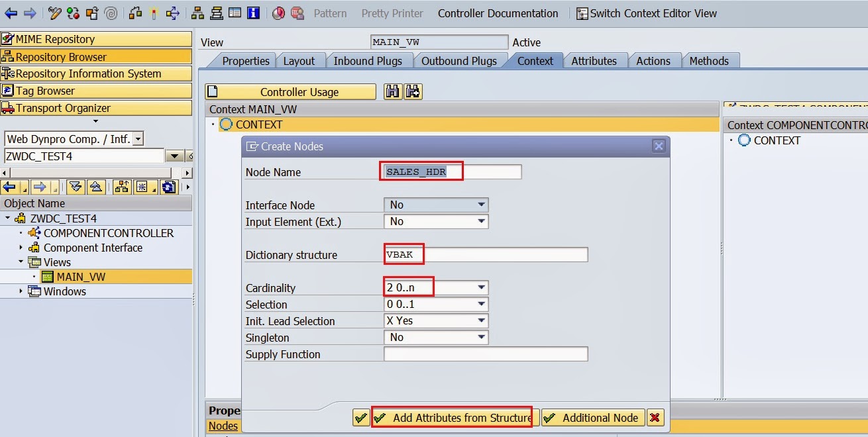
Task: Expand the Windows tree node
Action: (x=21, y=291)
